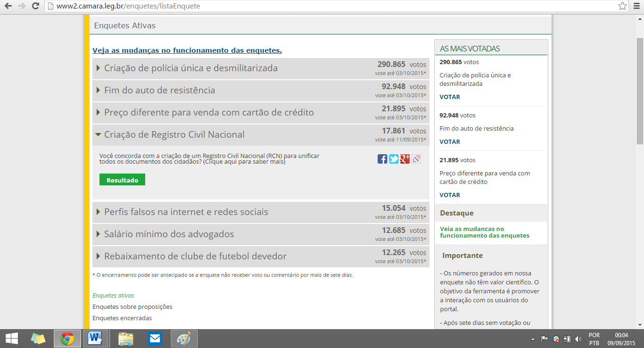Click the purple arrows icon beside Google Plus
Screen dimensions: 644x348
(416, 159)
